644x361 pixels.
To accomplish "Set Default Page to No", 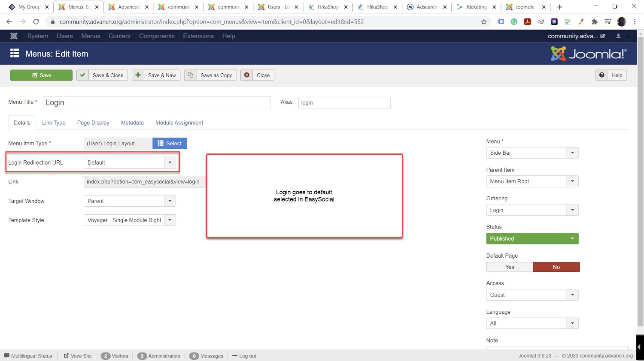I will (x=556, y=267).
